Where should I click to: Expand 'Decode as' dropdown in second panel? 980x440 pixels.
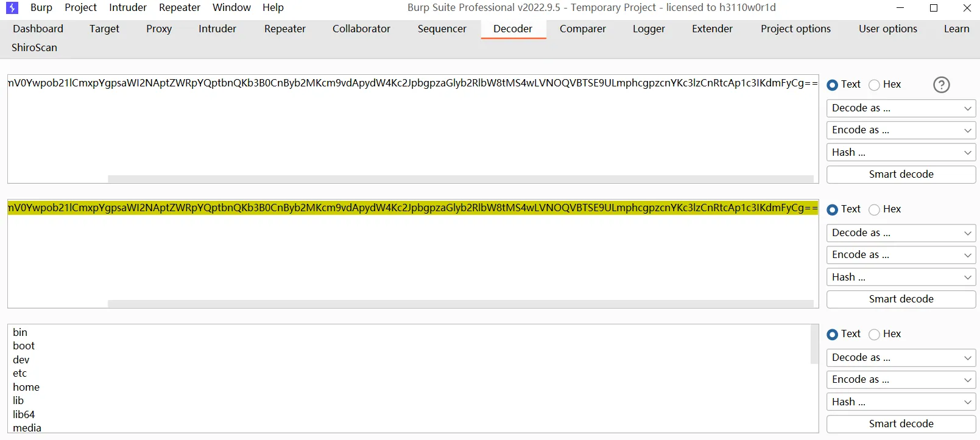click(901, 233)
